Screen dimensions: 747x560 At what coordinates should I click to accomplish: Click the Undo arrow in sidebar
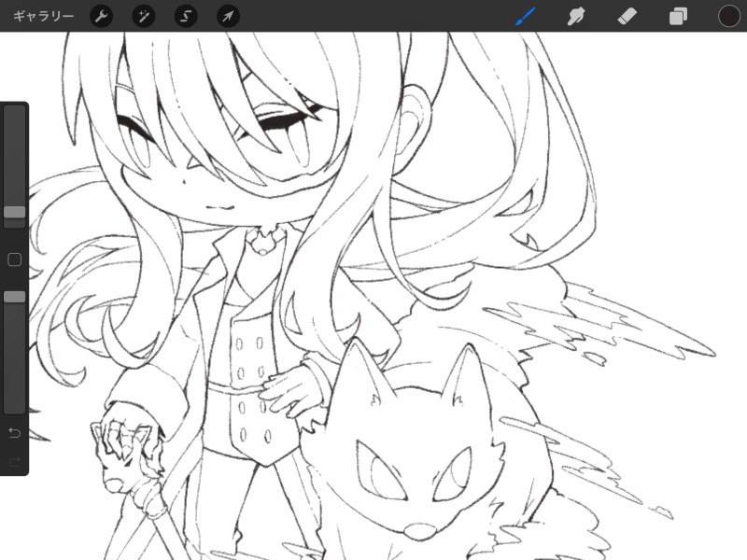coord(15,432)
